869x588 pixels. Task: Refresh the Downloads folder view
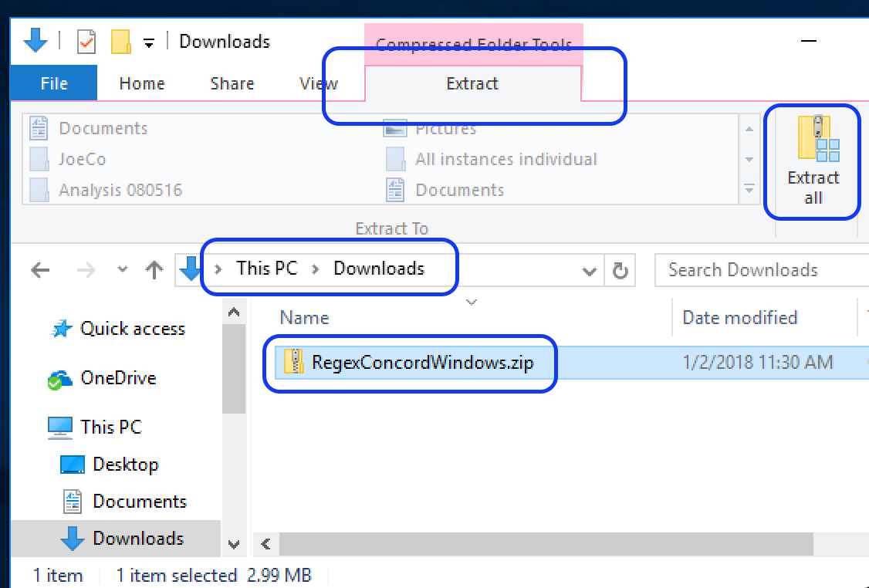click(619, 271)
